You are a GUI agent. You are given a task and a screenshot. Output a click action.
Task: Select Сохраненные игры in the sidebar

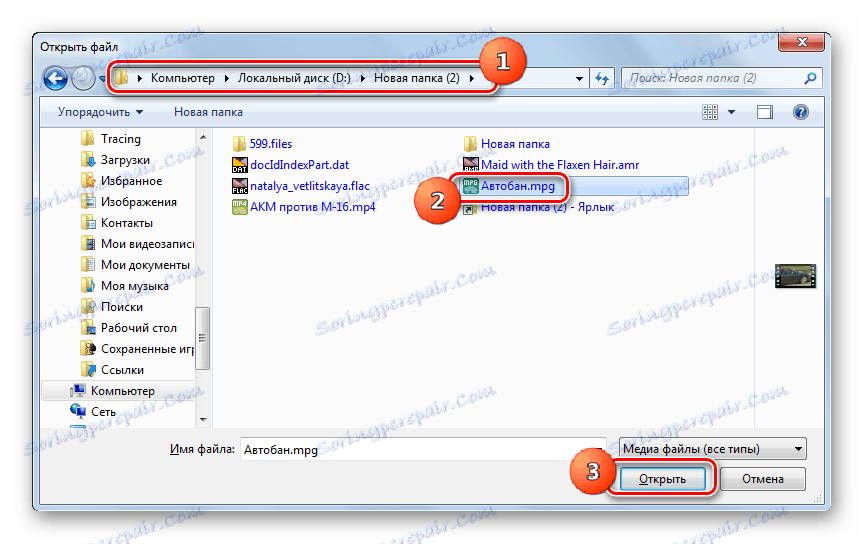click(x=147, y=349)
